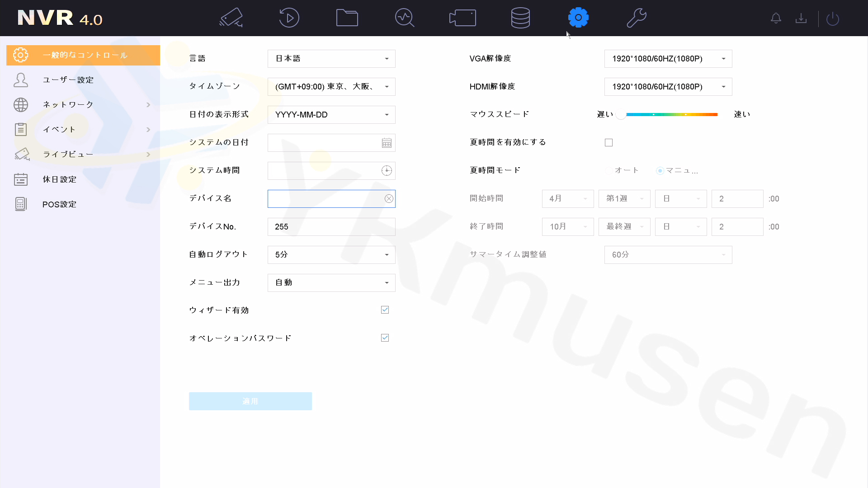Open the live view camera icon

click(x=231, y=18)
